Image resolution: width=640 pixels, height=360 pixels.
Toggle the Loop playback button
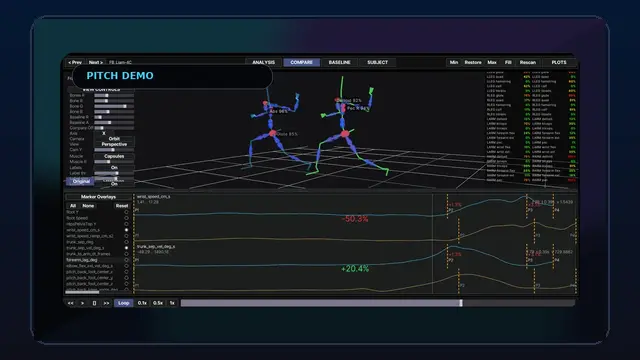point(124,303)
